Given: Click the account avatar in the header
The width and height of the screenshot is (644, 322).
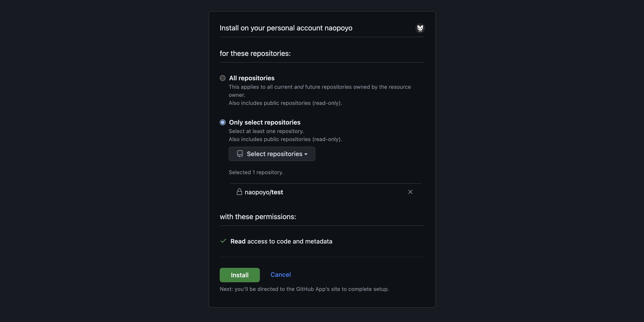Looking at the screenshot, I should [x=420, y=28].
